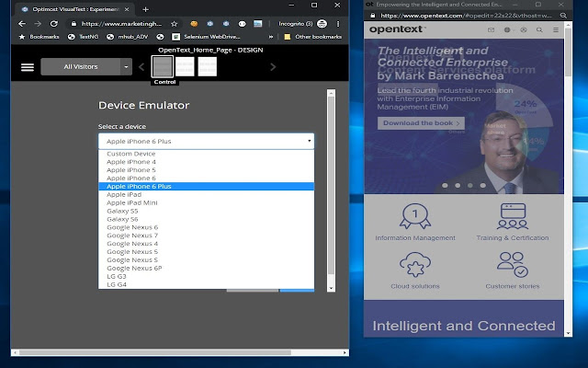Choose Apple iPhone 6 option
Image resolution: width=588 pixels, height=368 pixels.
click(206, 178)
